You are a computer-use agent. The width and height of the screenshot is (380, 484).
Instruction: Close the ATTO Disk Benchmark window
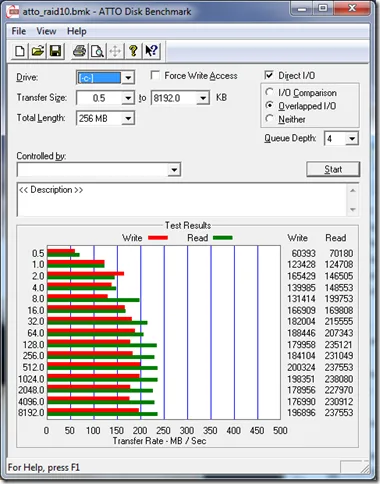352,9
